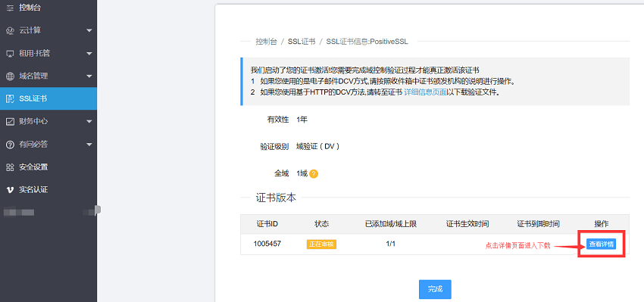This screenshot has width=644, height=302.
Task: Click the SSL证书 breadcrumb link
Action: click(x=302, y=42)
